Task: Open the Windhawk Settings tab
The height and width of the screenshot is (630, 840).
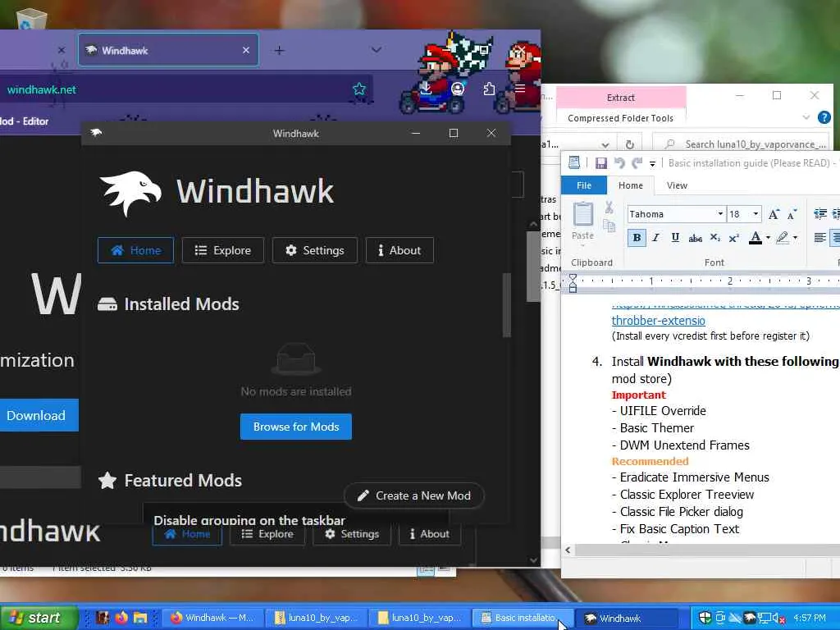Action: tap(315, 250)
